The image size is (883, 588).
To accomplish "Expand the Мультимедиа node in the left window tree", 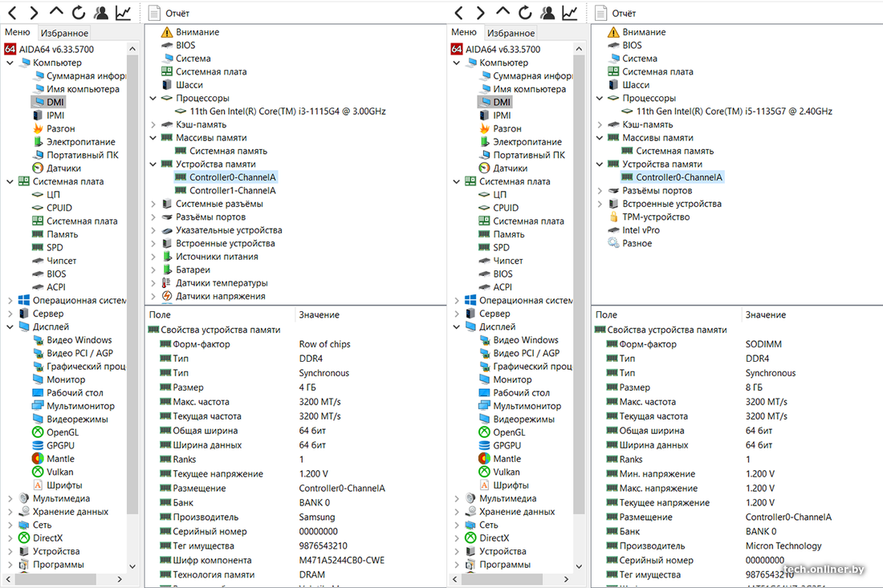I will tap(10, 498).
